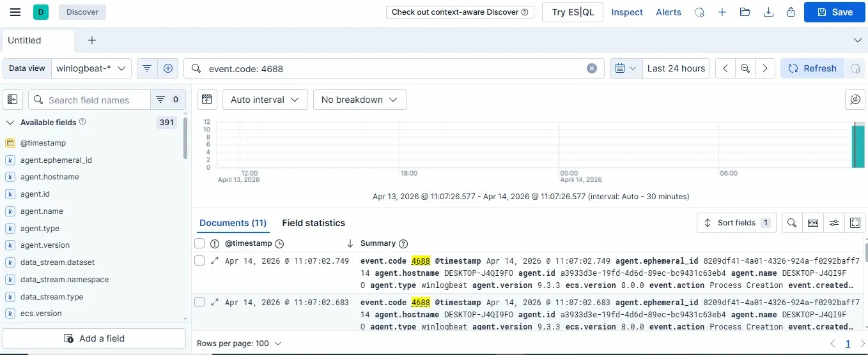
Task: Open the chart options icon at far right
Action: (855, 100)
